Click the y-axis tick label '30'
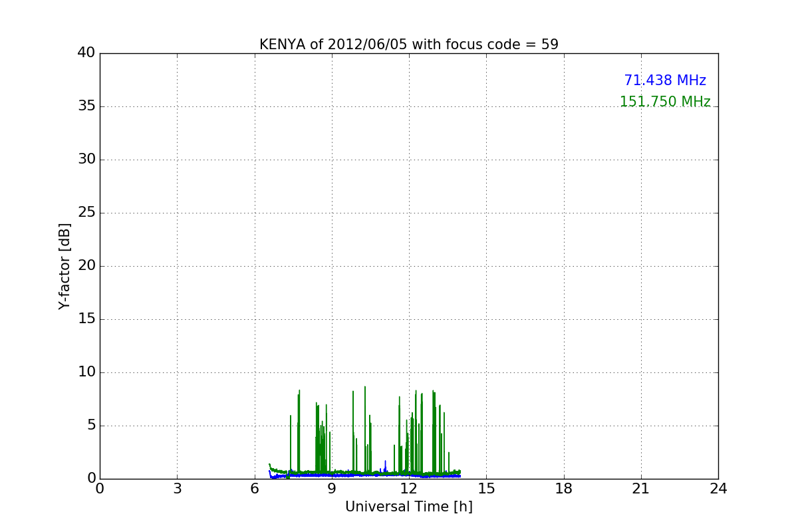 86,160
